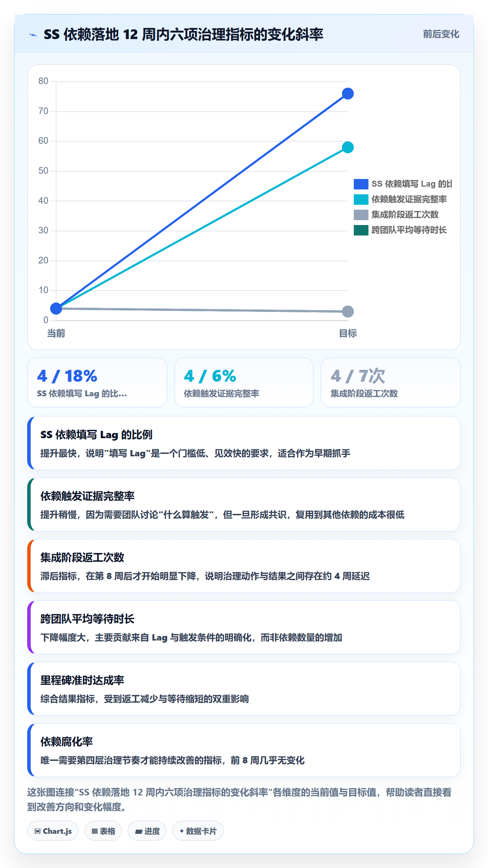
Task: Click the bar icon in the 进度 chip
Action: 139,832
